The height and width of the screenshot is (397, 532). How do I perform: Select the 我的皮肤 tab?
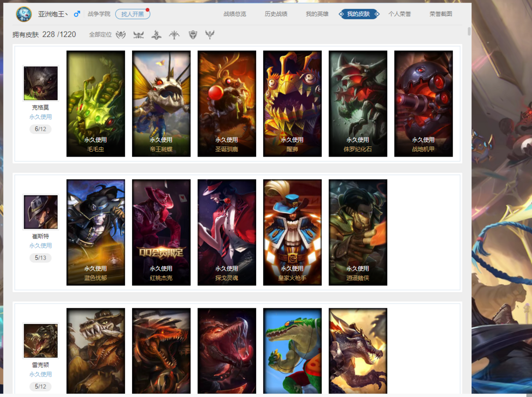359,14
